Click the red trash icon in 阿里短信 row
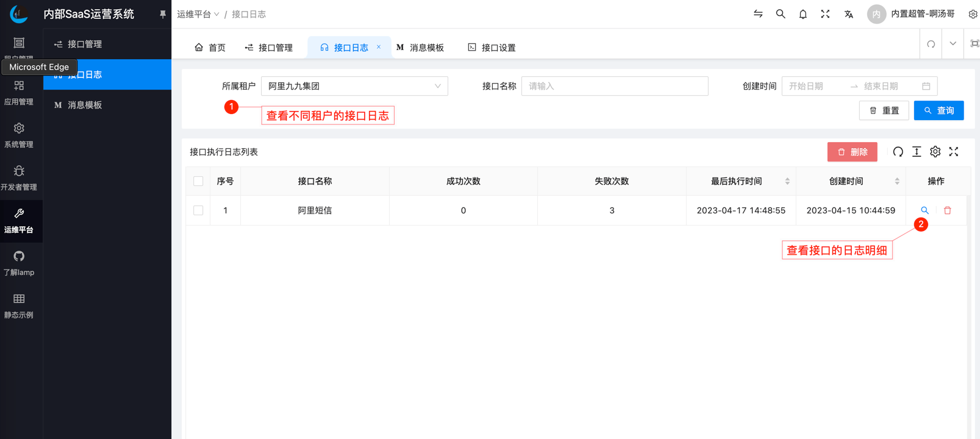The height and width of the screenshot is (439, 980). 947,210
